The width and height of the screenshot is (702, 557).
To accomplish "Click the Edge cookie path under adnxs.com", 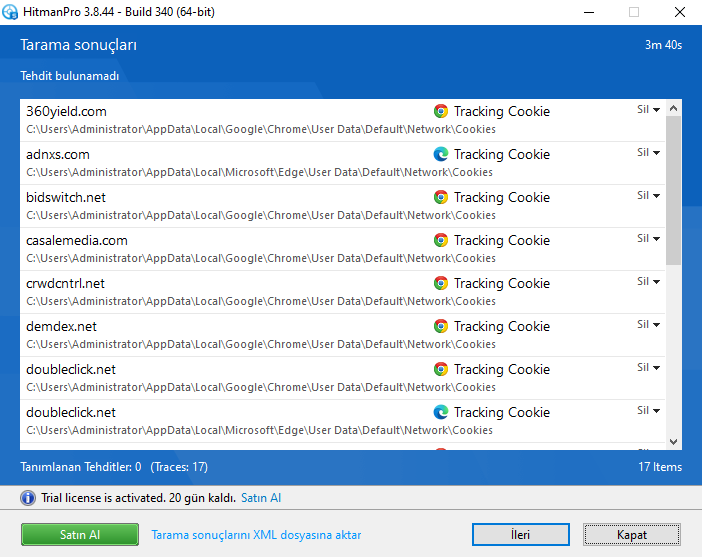I will coord(259,172).
